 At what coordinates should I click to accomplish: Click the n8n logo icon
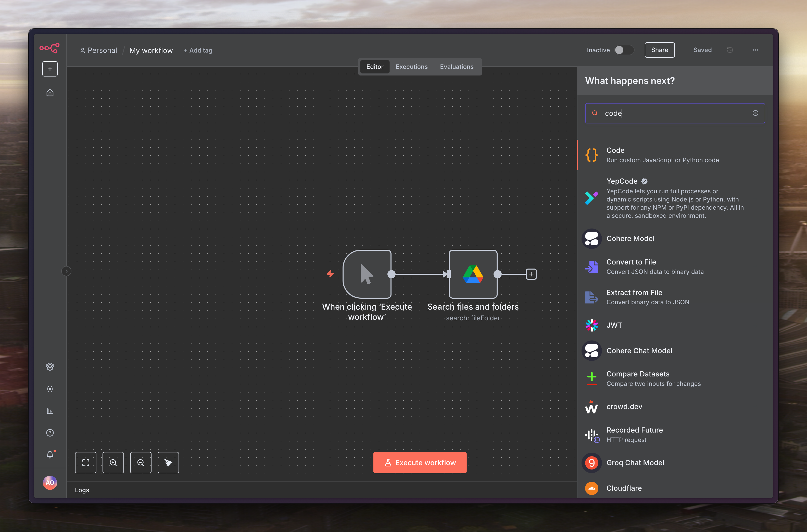(x=49, y=48)
